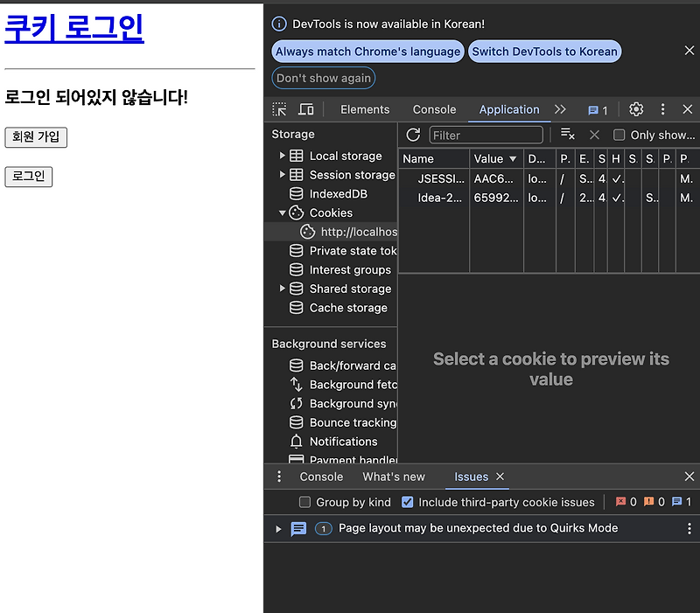Screen dimensions: 700x613
Task: Disable Include third-party cookie issues
Action: point(407,502)
